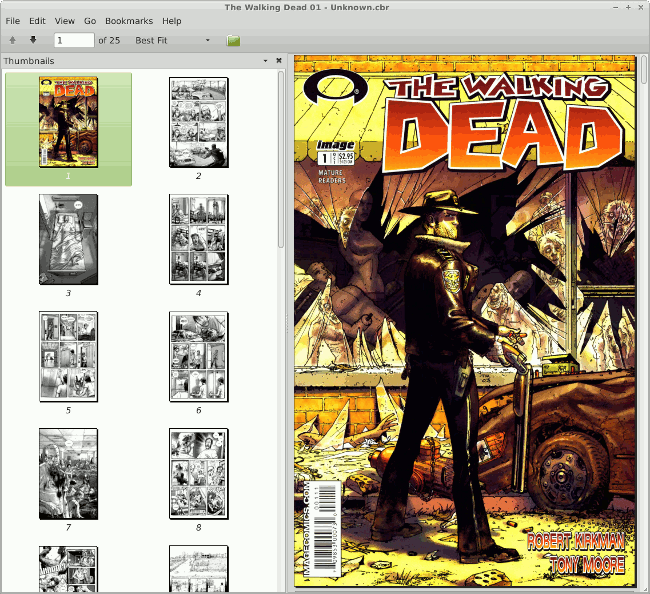Viewport: 650px width, 594px height.
Task: Close the comic viewer window
Action: [x=641, y=7]
